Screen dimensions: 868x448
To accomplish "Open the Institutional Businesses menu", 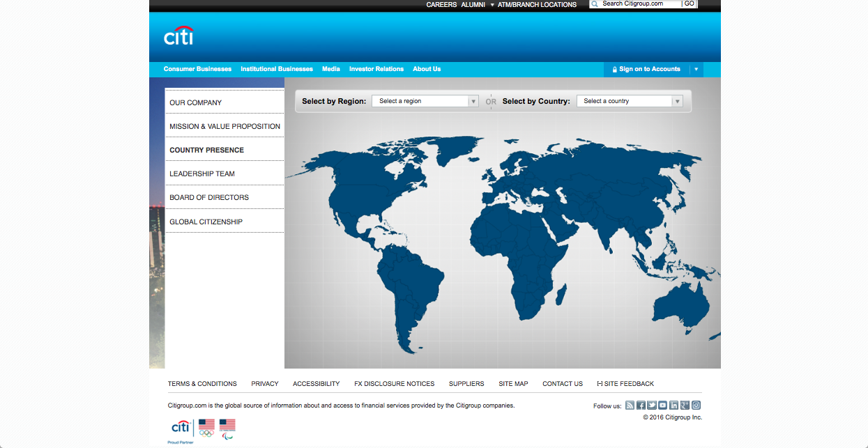I will (x=277, y=69).
